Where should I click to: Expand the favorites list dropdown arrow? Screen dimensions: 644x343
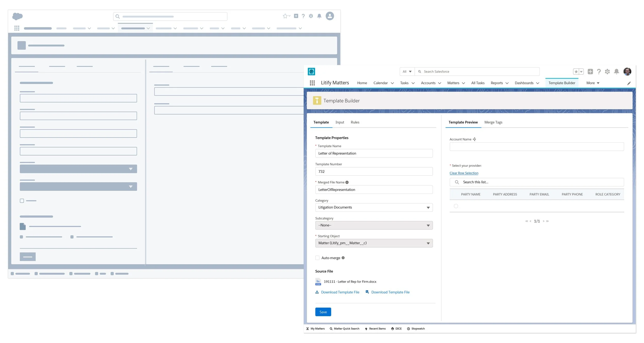tap(581, 72)
